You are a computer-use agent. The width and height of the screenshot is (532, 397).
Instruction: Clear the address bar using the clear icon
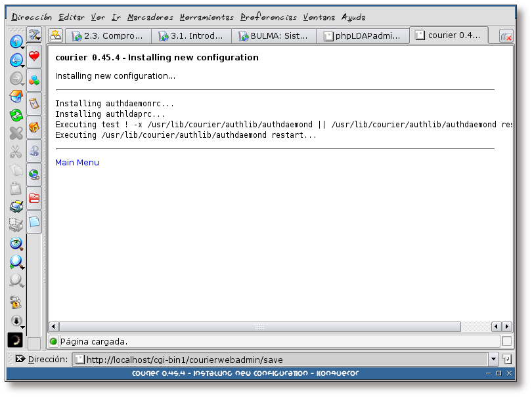[20, 359]
